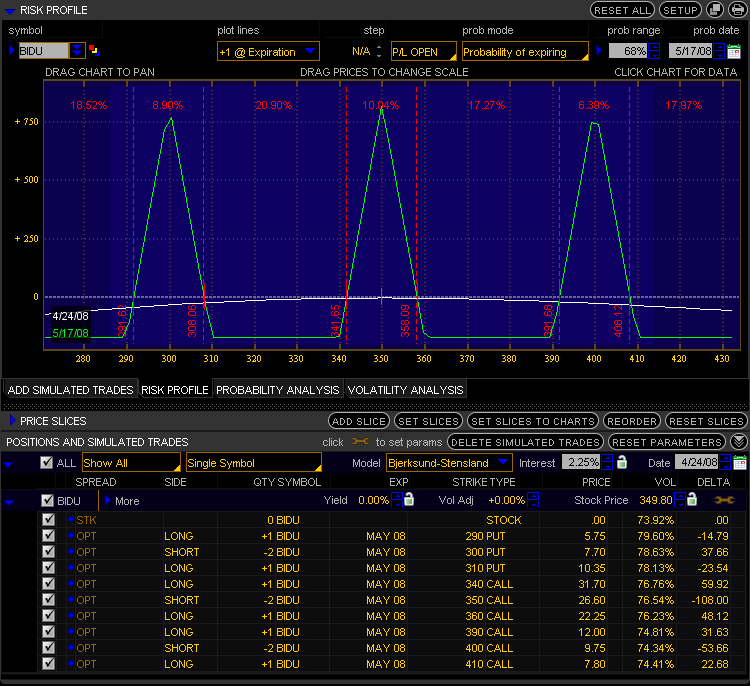Click the 5/17/08 plot line label
This screenshot has height=686, width=750.
tap(70, 333)
